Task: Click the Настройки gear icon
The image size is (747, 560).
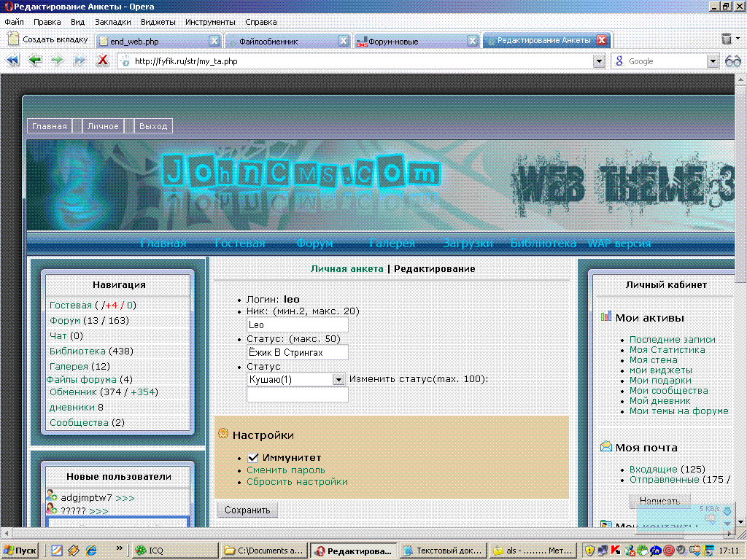Action: pos(223,434)
